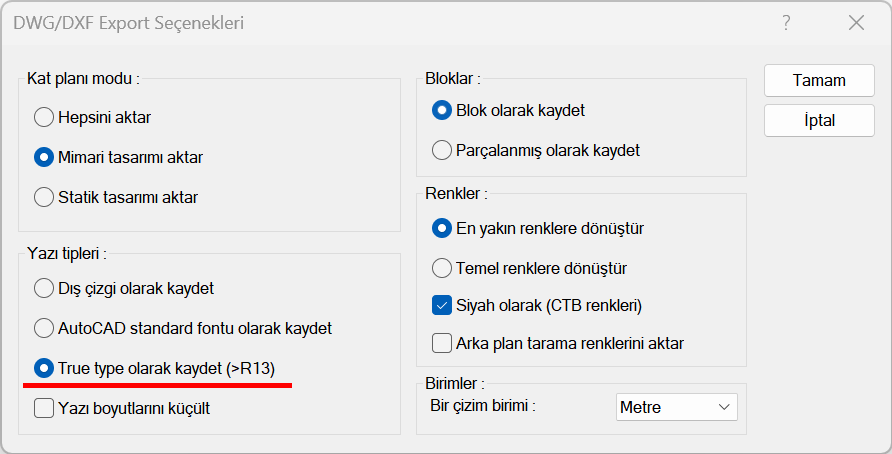Pick Temel renklere dönüştür option
Viewport: 892px width, 454px height.
442,268
